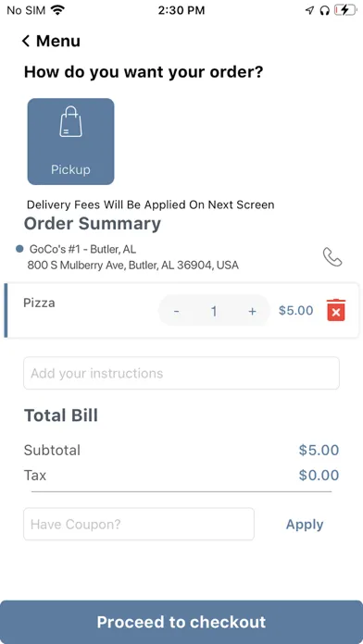Choose the Pickup order option tile
Screen dimensions: 363x644
click(70, 142)
